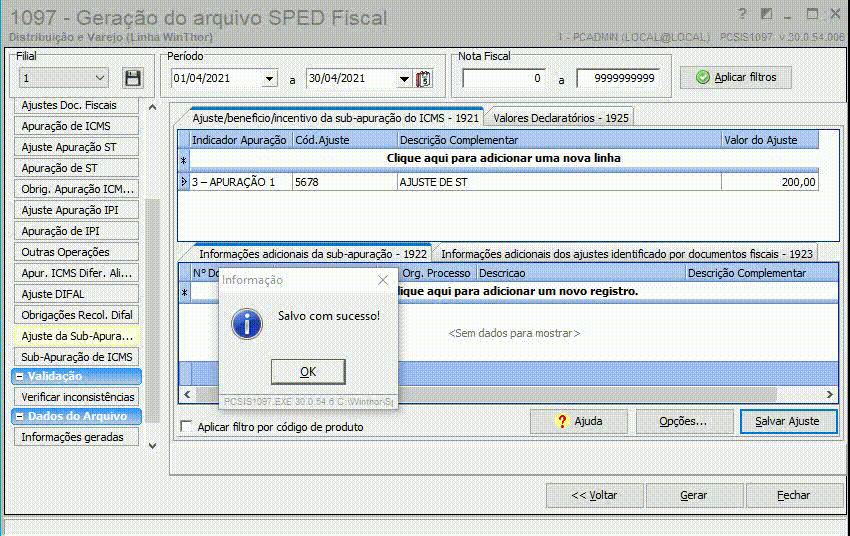Open the period calendar icon next to end date

coord(423,79)
